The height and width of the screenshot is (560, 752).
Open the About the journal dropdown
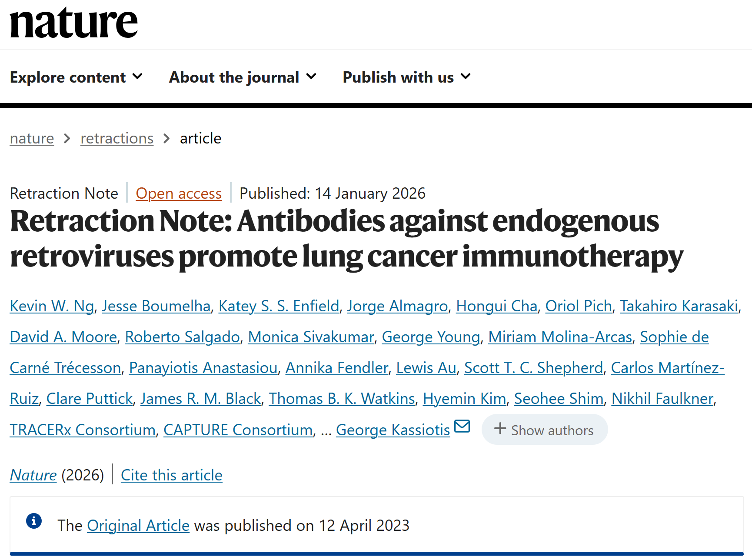[243, 77]
